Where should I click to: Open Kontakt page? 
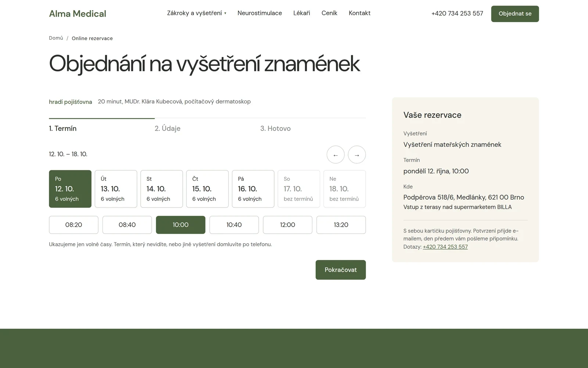359,13
